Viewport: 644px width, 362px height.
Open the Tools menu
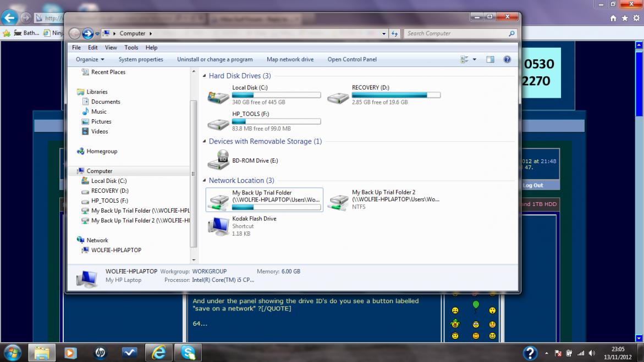[131, 48]
